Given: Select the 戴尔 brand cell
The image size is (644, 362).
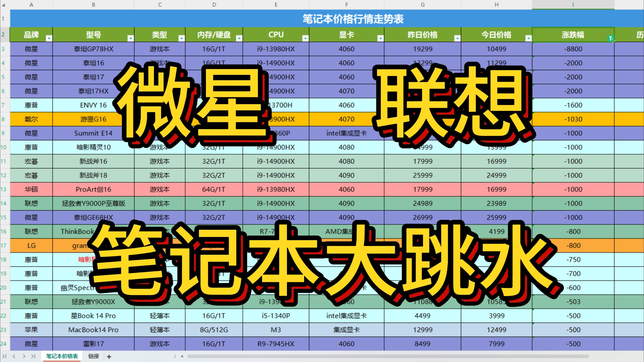Looking at the screenshot, I should 31,119.
